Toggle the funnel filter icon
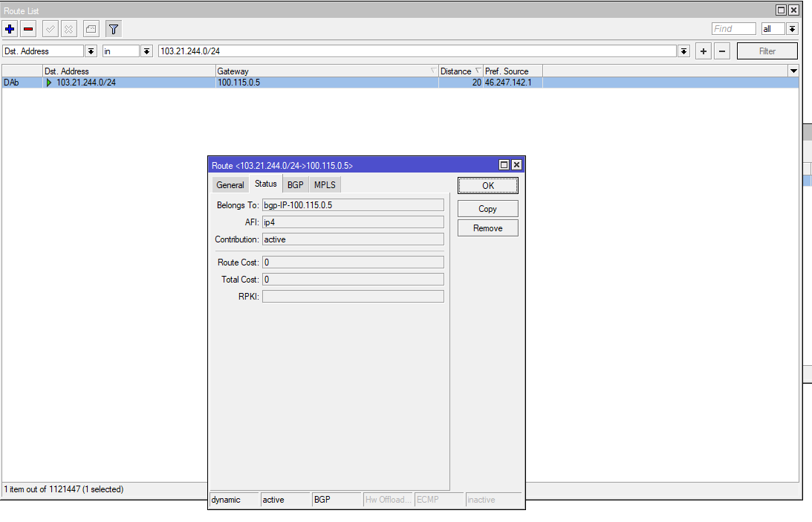812x522 pixels. (x=114, y=29)
